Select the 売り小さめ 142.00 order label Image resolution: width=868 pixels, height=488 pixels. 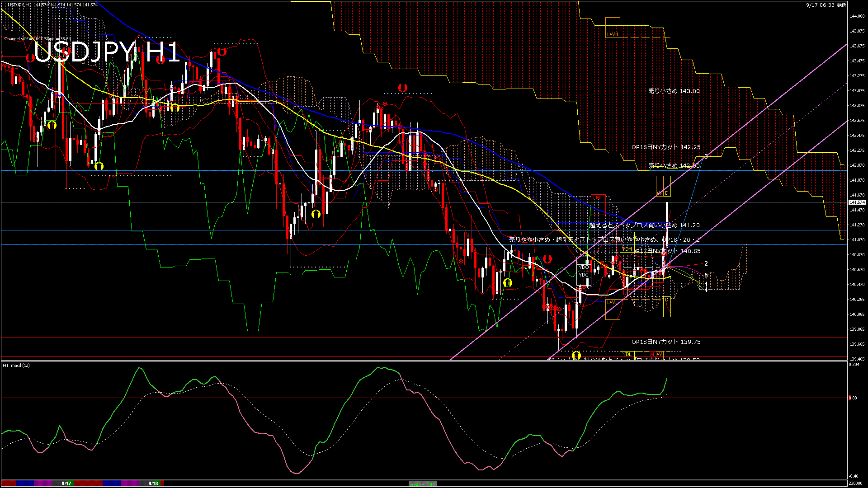point(674,166)
